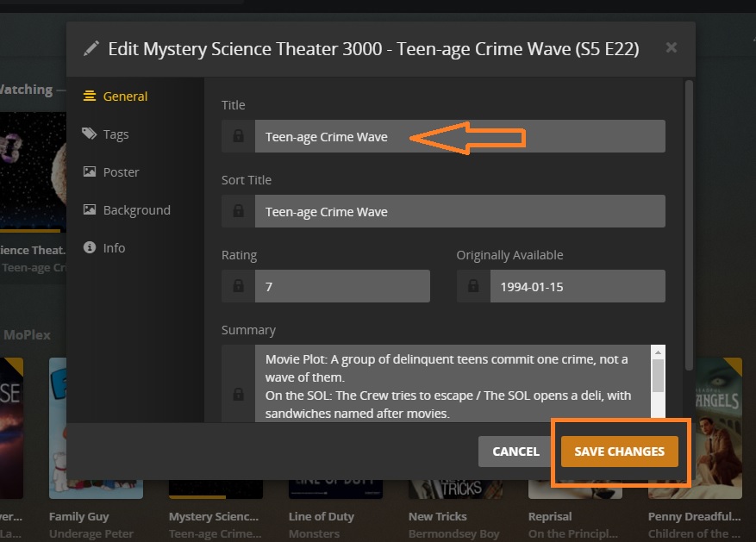Toggle the lock icon beside Sort Title field

[238, 211]
